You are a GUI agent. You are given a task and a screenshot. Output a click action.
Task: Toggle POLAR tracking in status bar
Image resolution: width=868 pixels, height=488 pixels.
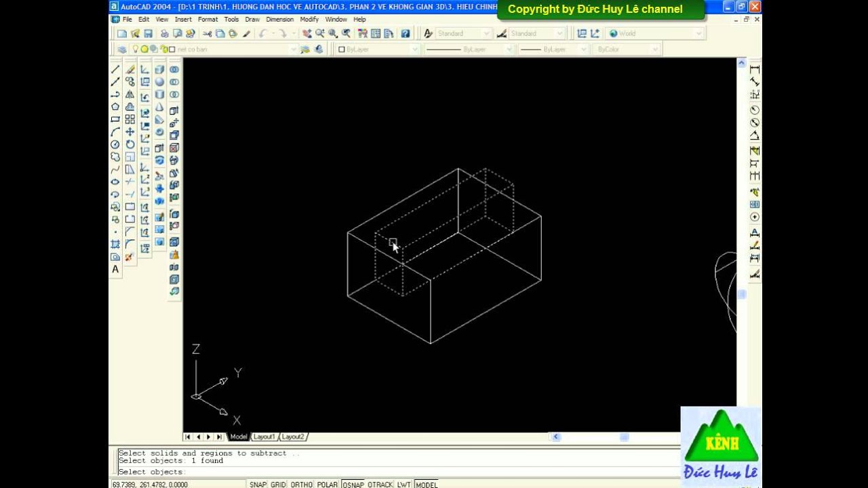tap(328, 484)
